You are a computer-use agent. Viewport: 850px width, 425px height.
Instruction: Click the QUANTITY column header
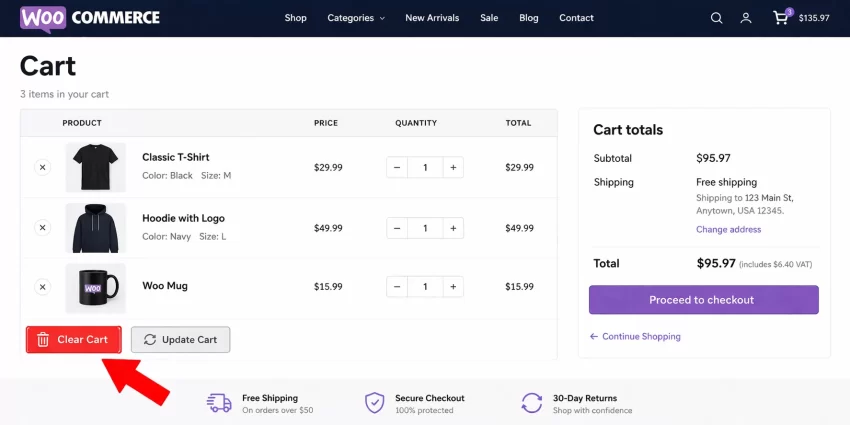[x=416, y=123]
